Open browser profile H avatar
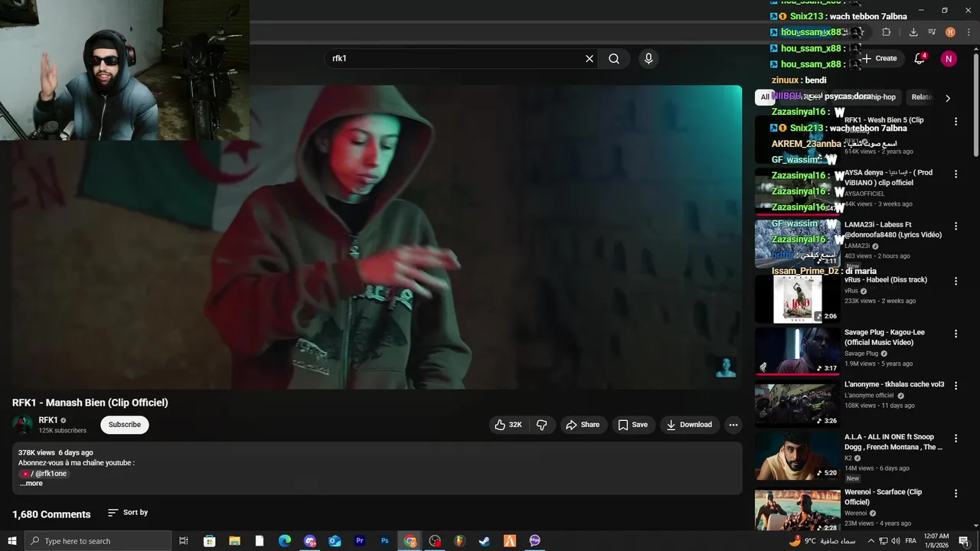The image size is (980, 551). (x=950, y=32)
